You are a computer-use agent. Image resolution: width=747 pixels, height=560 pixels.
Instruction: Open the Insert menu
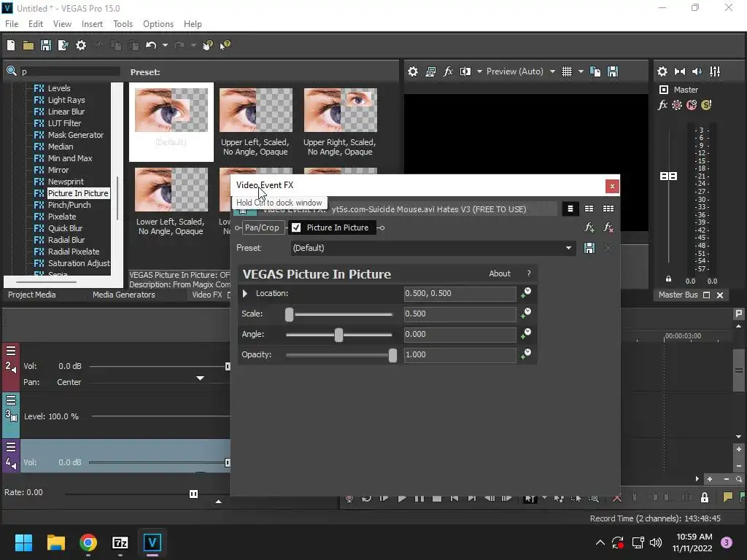[92, 24]
